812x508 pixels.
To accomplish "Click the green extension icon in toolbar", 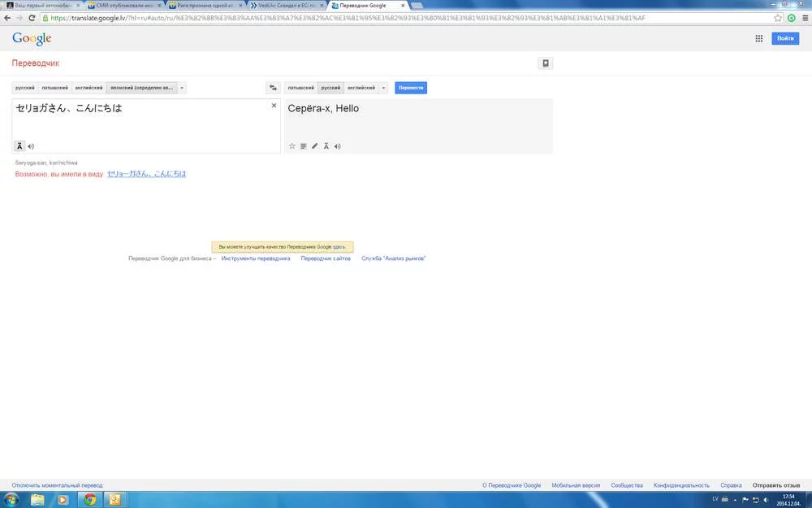I will tap(792, 18).
